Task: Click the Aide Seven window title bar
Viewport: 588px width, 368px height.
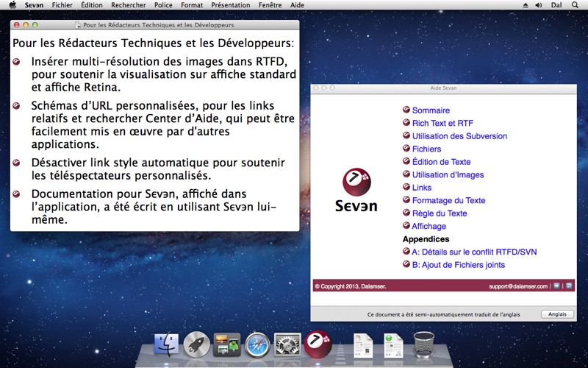Action: click(x=443, y=88)
